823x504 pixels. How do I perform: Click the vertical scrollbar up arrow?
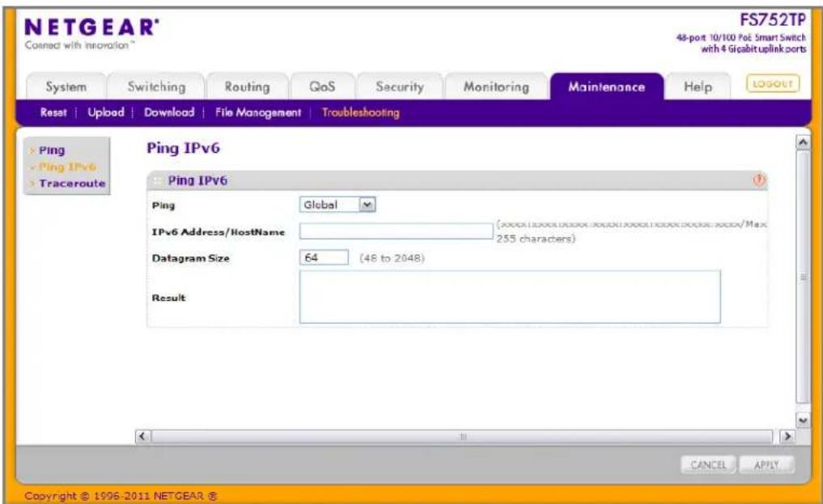pyautogui.click(x=803, y=142)
